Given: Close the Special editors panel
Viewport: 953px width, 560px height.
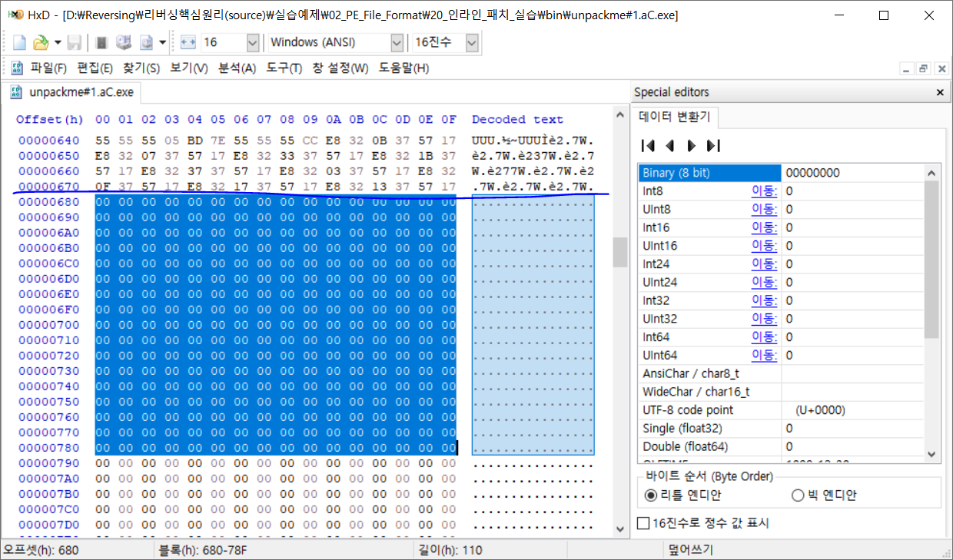Looking at the screenshot, I should (939, 92).
